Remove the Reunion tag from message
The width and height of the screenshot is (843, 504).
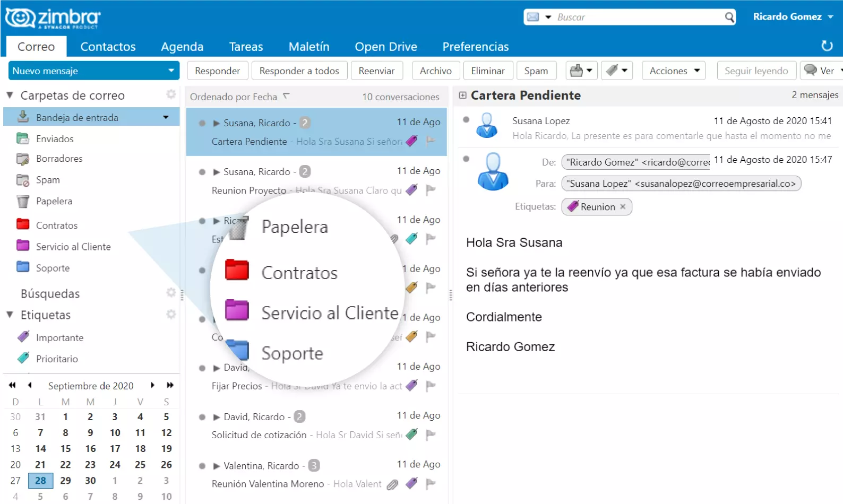point(623,207)
